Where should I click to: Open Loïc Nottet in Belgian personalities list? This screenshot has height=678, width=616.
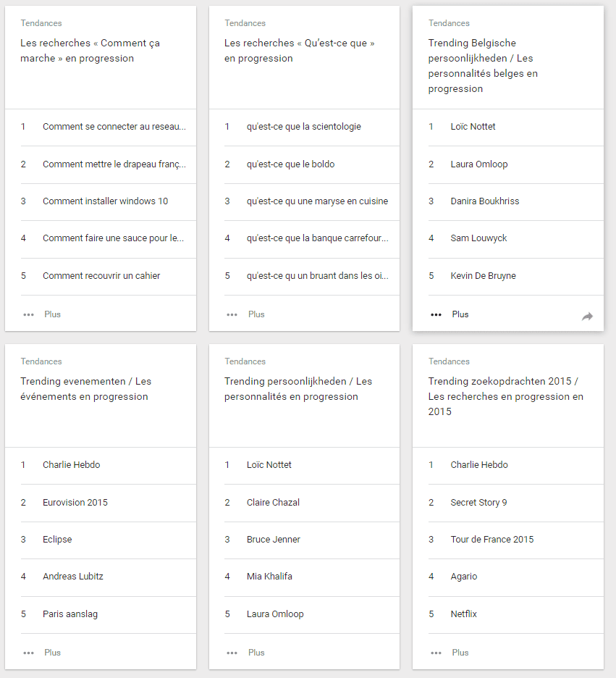[x=472, y=127]
